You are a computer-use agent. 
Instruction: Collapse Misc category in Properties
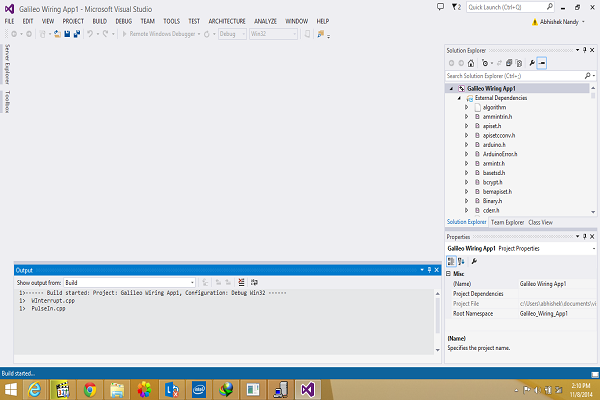coord(448,274)
